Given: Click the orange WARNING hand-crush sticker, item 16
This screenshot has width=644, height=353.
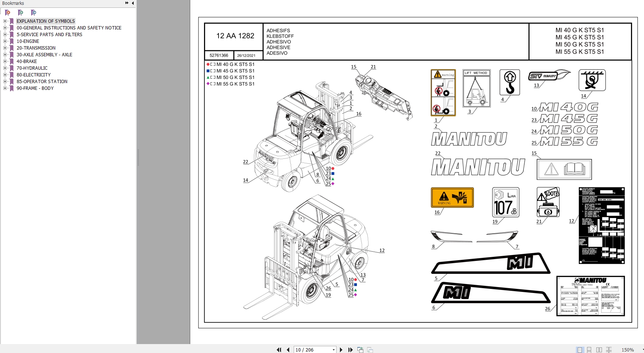Looking at the screenshot, I should [452, 198].
